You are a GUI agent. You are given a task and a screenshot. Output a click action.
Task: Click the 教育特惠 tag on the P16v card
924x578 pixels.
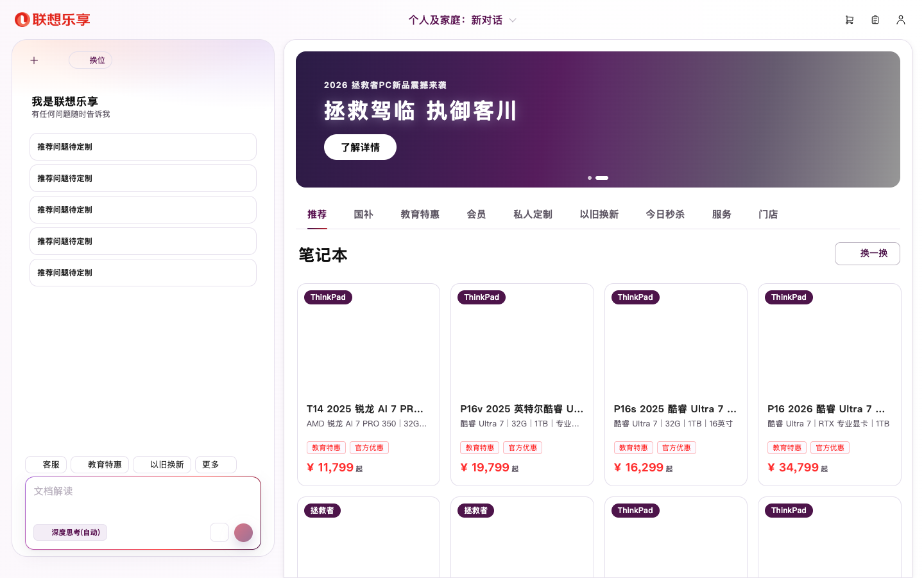tap(480, 448)
